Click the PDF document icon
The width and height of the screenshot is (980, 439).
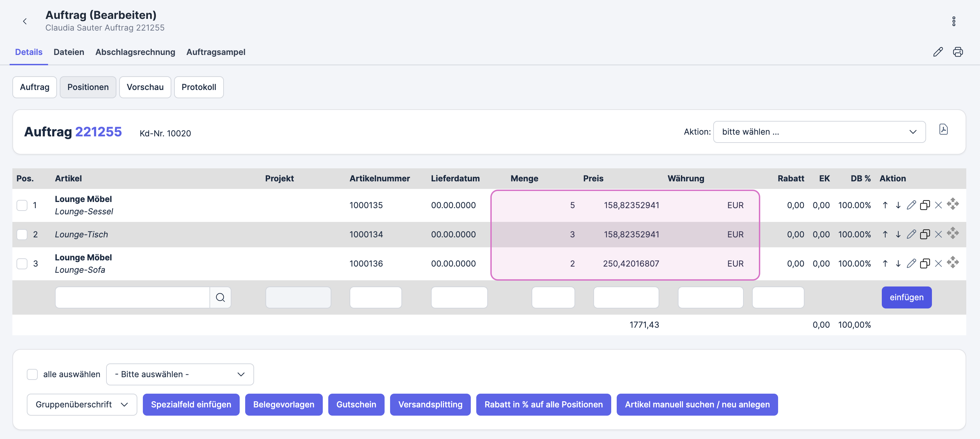click(x=943, y=130)
